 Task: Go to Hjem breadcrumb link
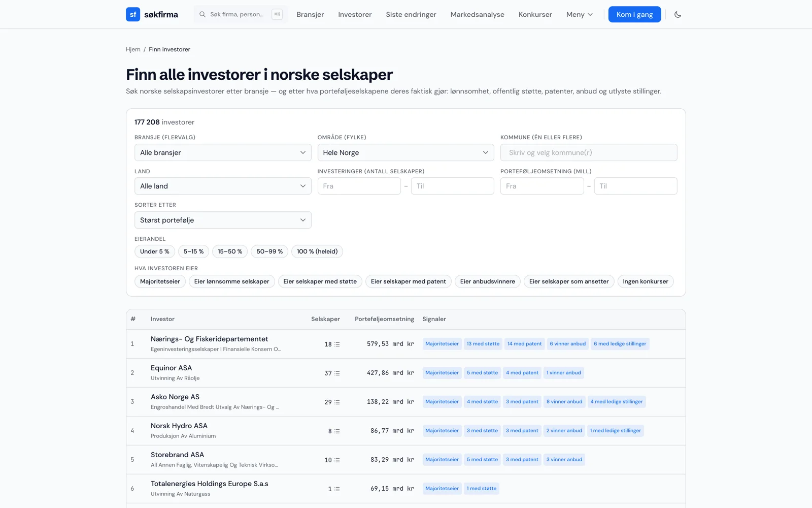[133, 49]
